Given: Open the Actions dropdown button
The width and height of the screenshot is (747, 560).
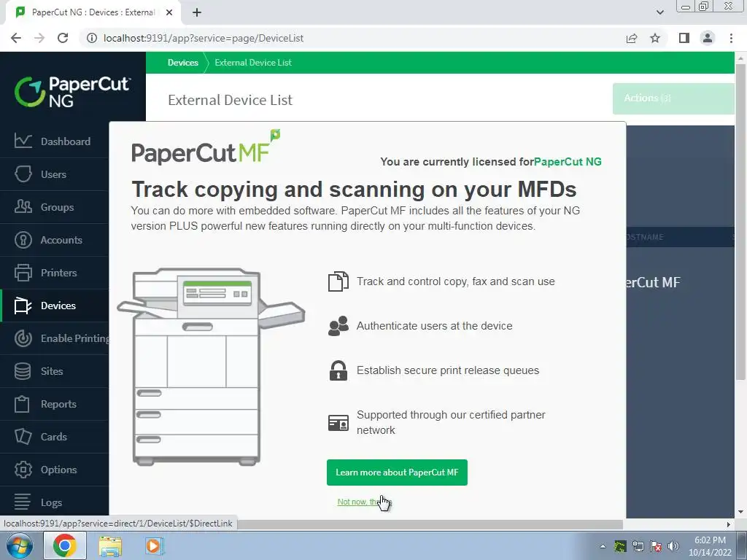Looking at the screenshot, I should tap(673, 98).
